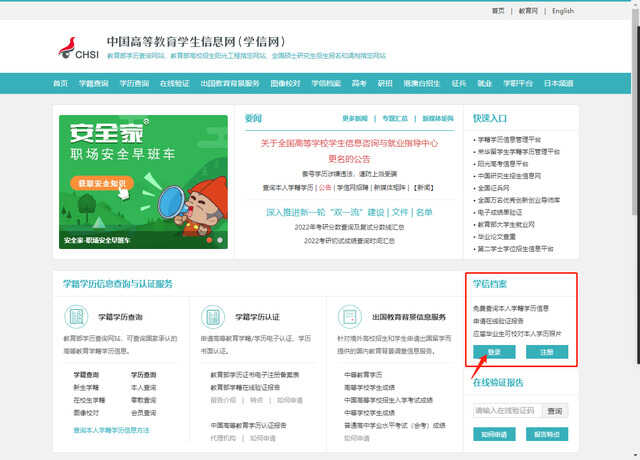640x460 pixels.
Task: Open the 中国高等教育学历认证报告 link
Action: click(249, 425)
